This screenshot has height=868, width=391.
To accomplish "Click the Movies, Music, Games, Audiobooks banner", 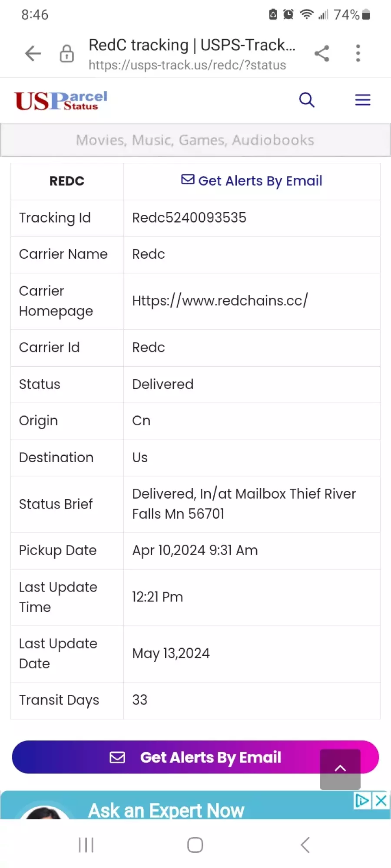I will point(195,140).
